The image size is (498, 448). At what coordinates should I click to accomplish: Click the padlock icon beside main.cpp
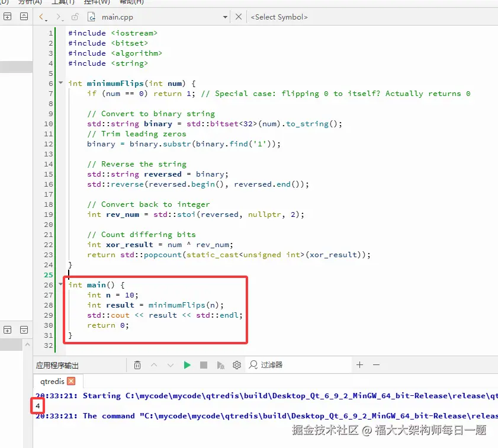[x=75, y=17]
